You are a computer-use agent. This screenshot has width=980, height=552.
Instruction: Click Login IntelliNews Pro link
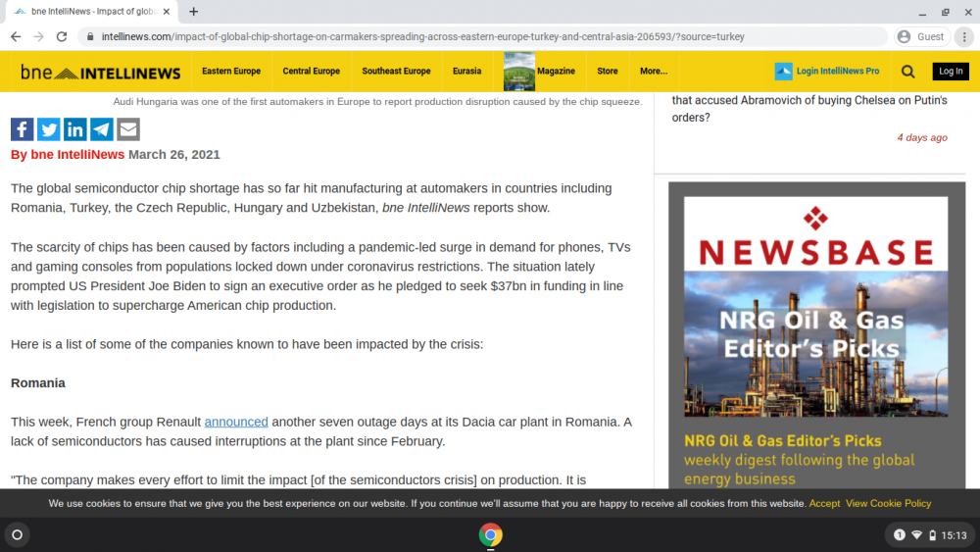click(838, 72)
